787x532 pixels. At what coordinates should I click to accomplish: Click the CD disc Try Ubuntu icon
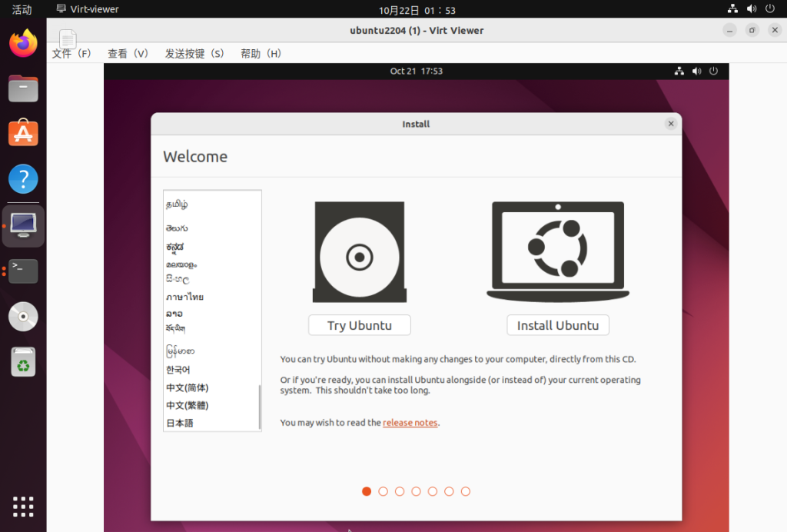point(359,252)
